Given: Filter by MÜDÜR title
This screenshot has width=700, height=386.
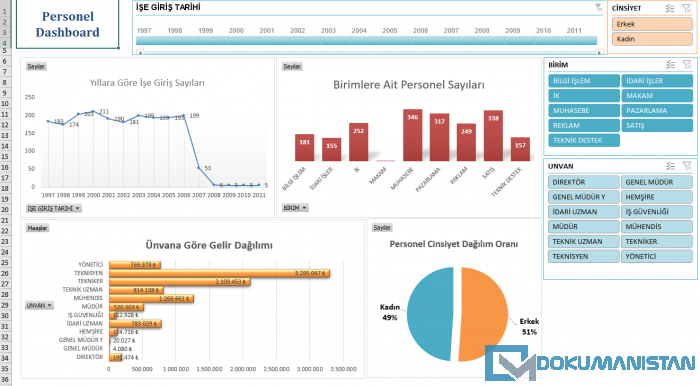Looking at the screenshot, I should [x=584, y=227].
